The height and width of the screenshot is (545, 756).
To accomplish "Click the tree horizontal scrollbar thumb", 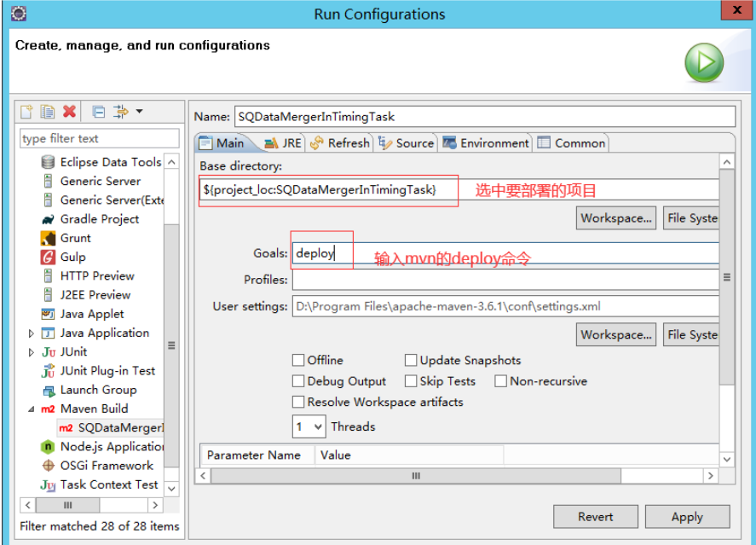I will coord(67,505).
